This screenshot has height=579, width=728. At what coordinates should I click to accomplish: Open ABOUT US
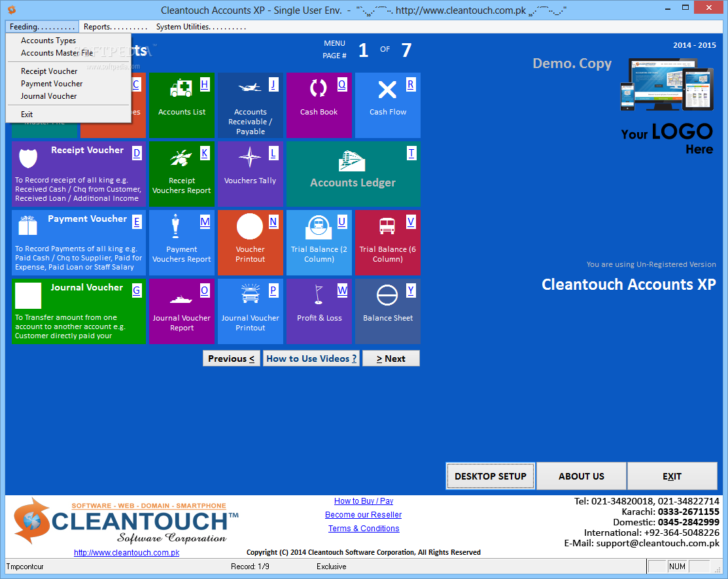[581, 476]
